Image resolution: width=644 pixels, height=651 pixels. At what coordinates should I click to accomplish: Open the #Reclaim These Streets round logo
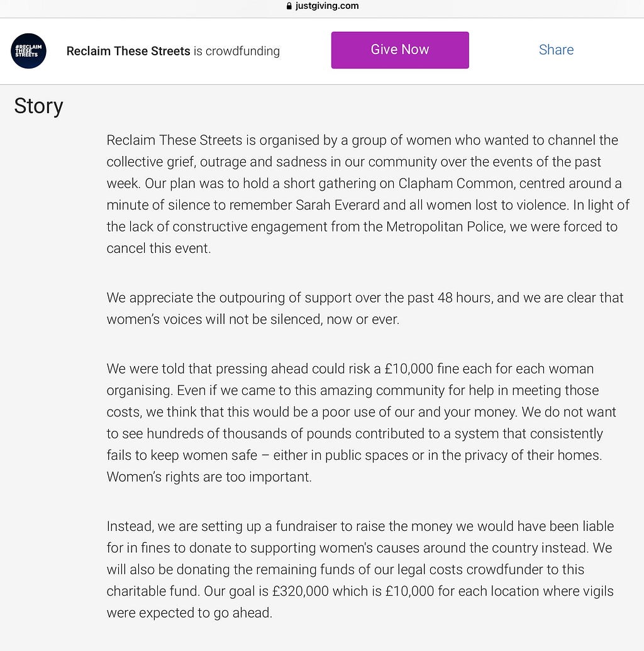click(28, 51)
